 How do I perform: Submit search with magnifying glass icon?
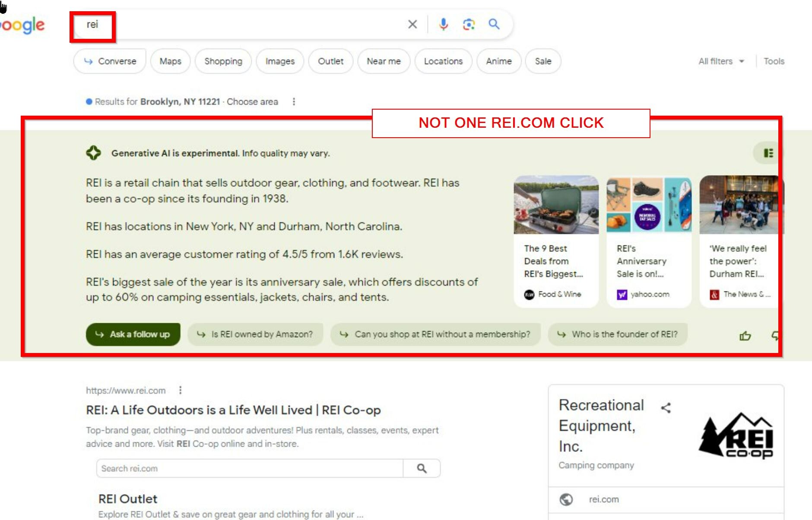[494, 24]
